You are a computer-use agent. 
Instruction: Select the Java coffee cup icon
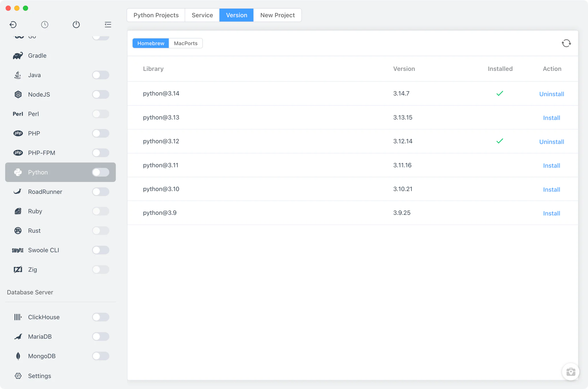[x=18, y=75]
